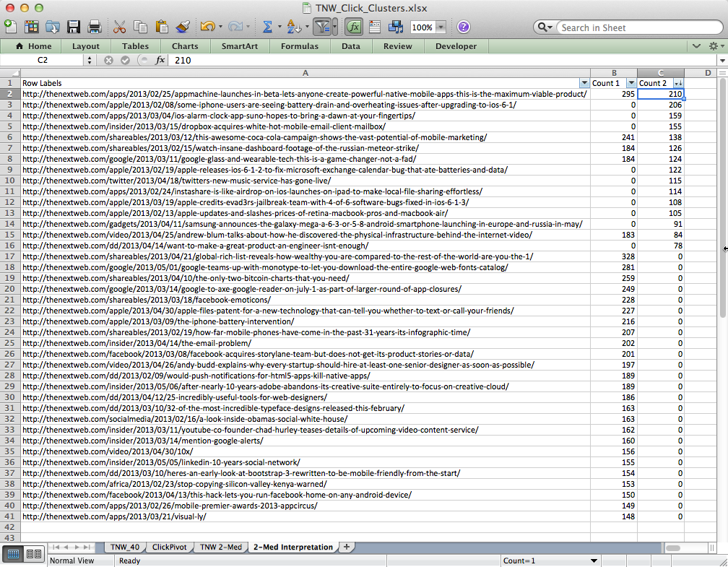Screen dimensions: 728x567
Task: Click the AutoSum sigma icon
Action: click(267, 27)
